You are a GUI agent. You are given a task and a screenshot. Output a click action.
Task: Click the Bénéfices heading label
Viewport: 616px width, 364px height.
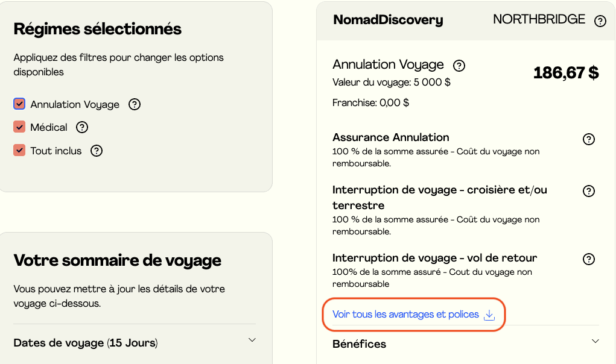[359, 344]
